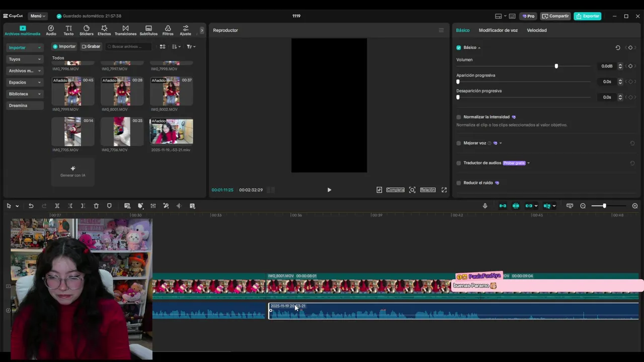Open the Transiciones tab
644x362 pixels.
tap(125, 30)
